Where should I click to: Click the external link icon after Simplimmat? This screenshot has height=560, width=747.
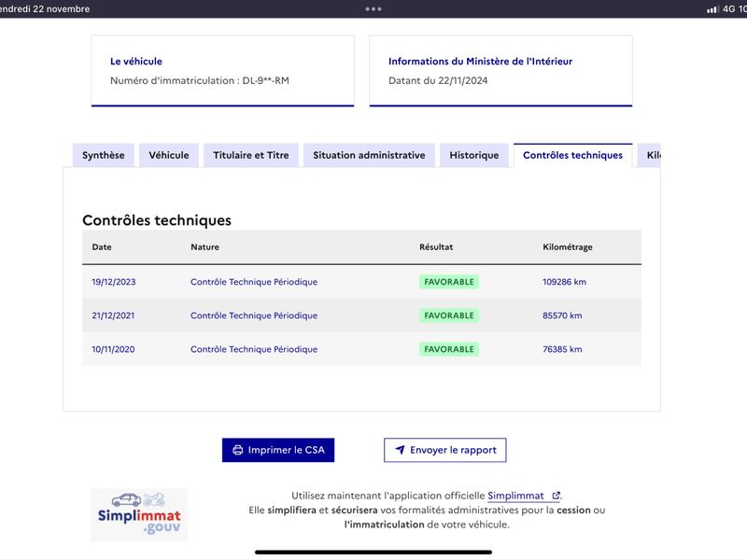pyautogui.click(x=556, y=496)
